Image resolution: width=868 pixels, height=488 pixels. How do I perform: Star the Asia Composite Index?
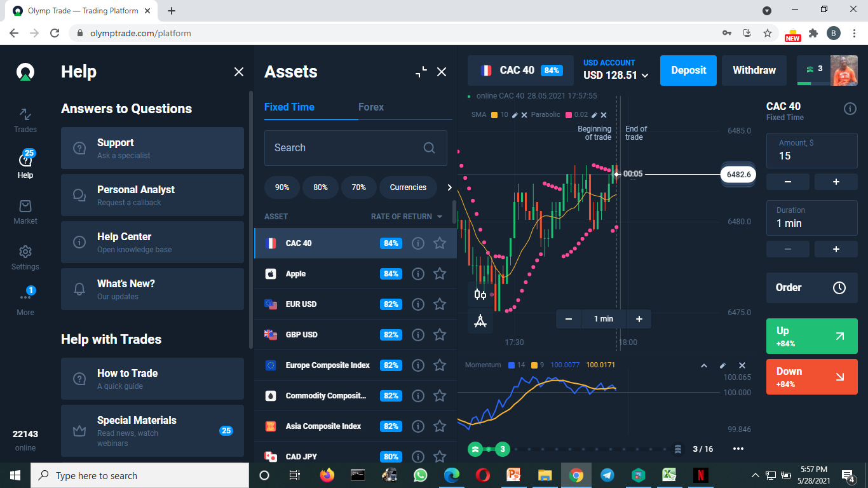[x=440, y=426]
